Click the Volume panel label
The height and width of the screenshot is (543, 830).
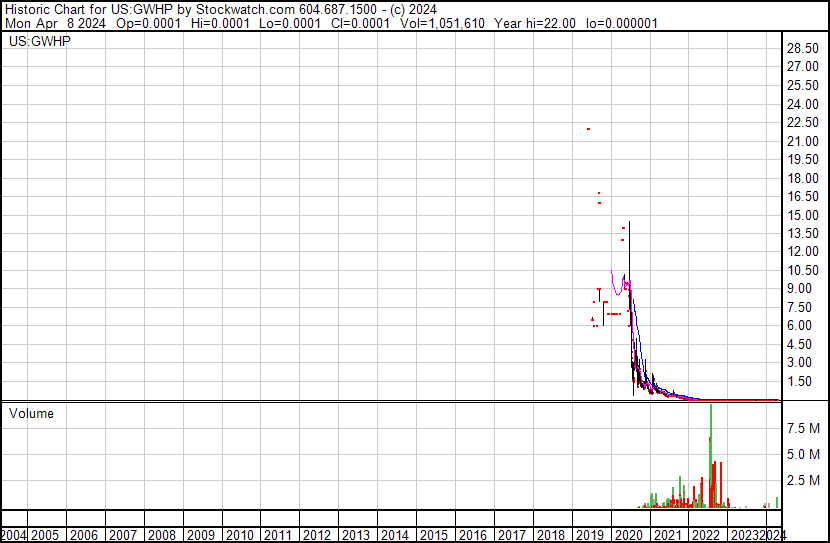click(32, 413)
